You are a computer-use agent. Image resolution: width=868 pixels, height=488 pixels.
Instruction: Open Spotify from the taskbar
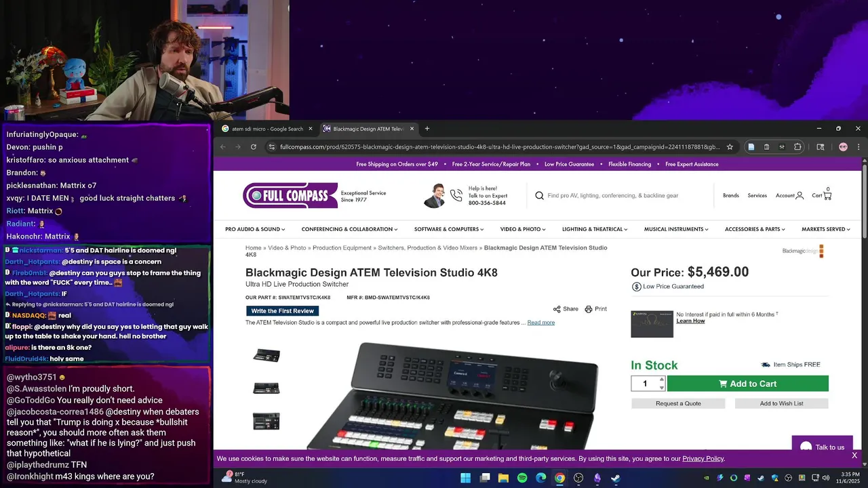click(522, 478)
